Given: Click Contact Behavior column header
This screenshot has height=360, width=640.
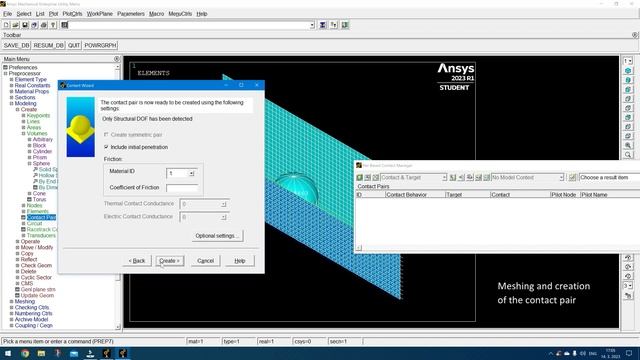Looking at the screenshot, I should pos(415,195).
